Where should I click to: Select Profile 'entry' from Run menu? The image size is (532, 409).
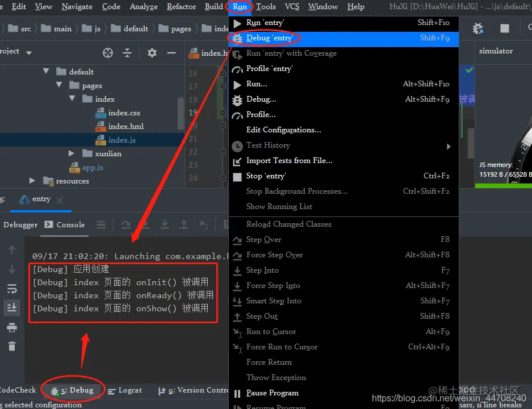click(x=344, y=69)
